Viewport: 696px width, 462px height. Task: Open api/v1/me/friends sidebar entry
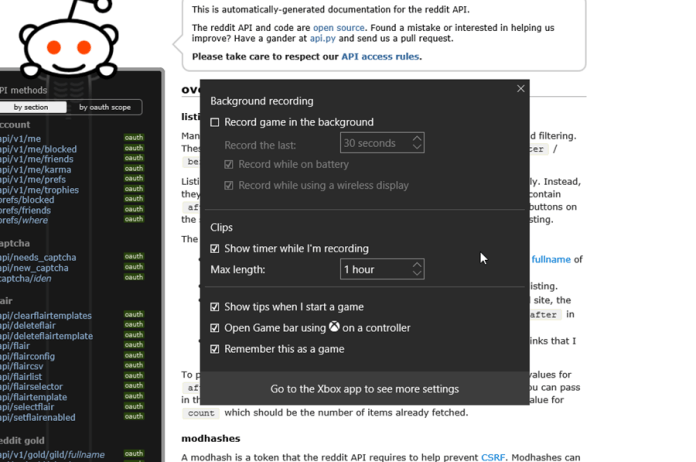coord(37,159)
